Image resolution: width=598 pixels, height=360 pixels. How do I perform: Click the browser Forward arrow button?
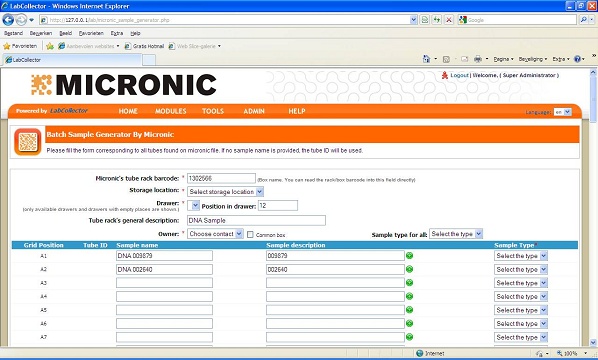tap(21, 19)
